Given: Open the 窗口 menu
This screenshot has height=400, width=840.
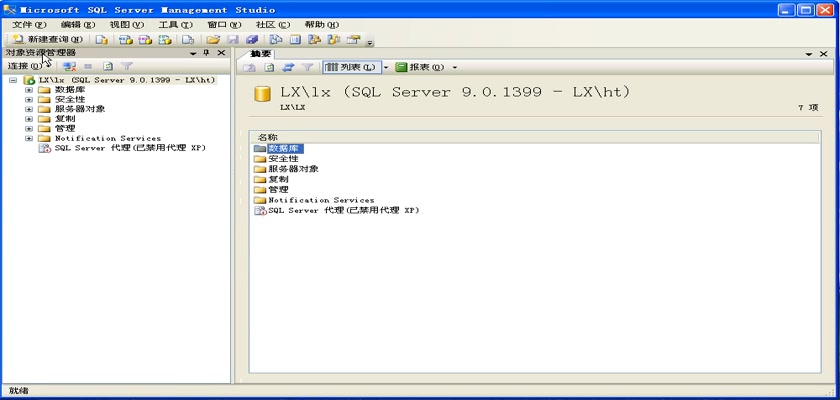Looking at the screenshot, I should coord(224,25).
